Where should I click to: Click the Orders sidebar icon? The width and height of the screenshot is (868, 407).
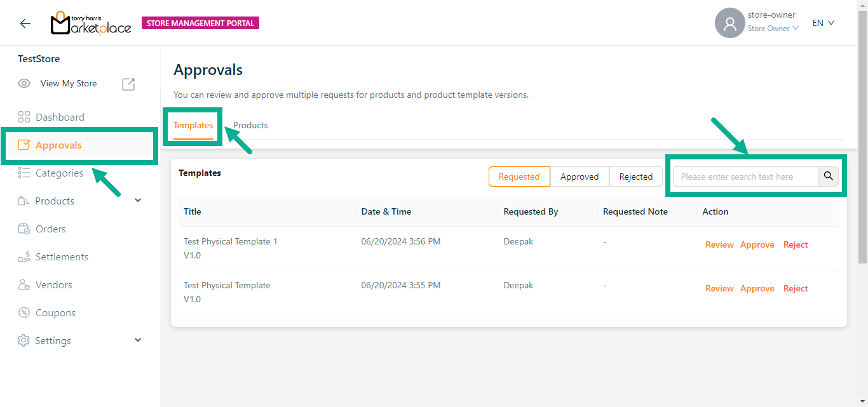[x=24, y=229]
